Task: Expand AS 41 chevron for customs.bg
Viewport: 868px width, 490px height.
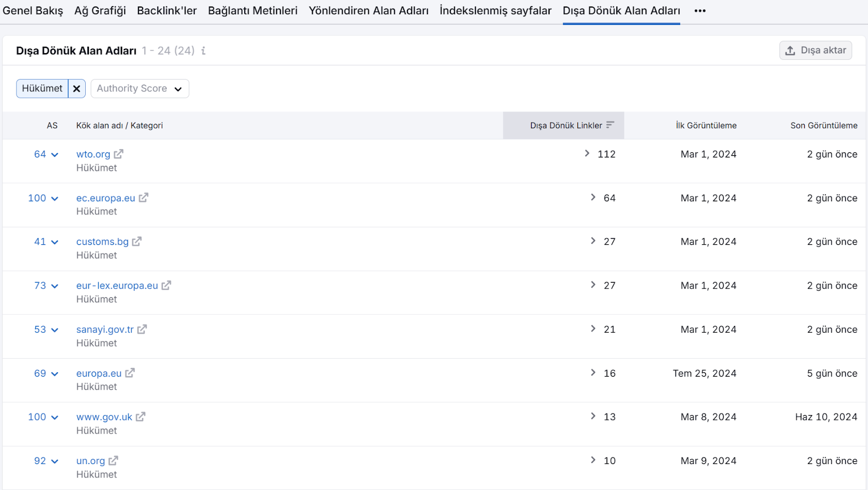Action: 55,242
